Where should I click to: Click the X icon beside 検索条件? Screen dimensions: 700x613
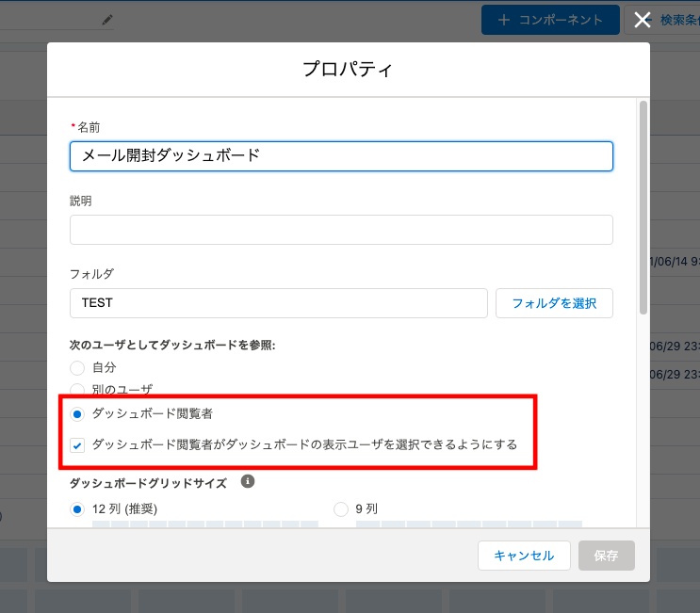(643, 20)
